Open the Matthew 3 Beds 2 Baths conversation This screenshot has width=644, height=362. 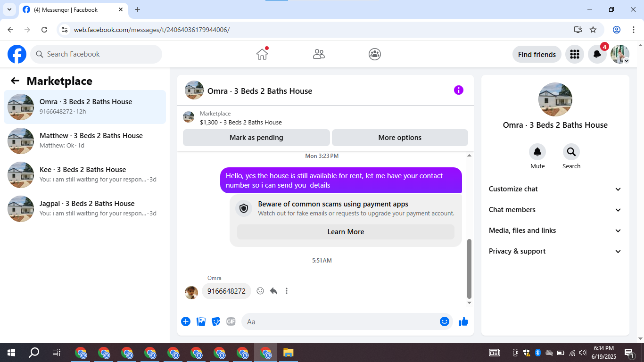pyautogui.click(x=85, y=141)
